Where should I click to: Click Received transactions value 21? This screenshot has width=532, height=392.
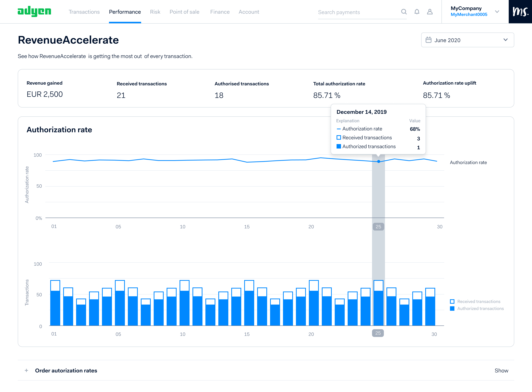click(x=121, y=95)
